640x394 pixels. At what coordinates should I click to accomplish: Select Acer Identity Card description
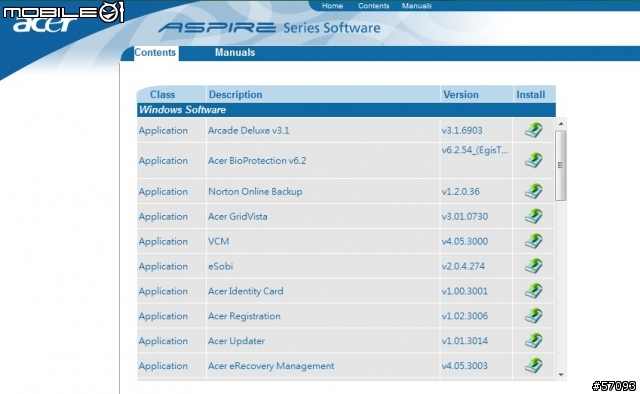coord(245,291)
